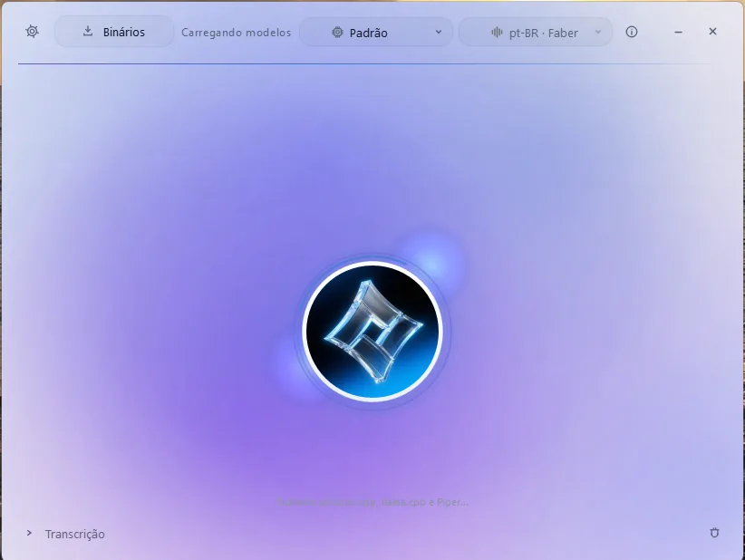Viewport: 745px width, 560px height.
Task: Clear the transcript with the trash icon
Action: click(x=714, y=533)
